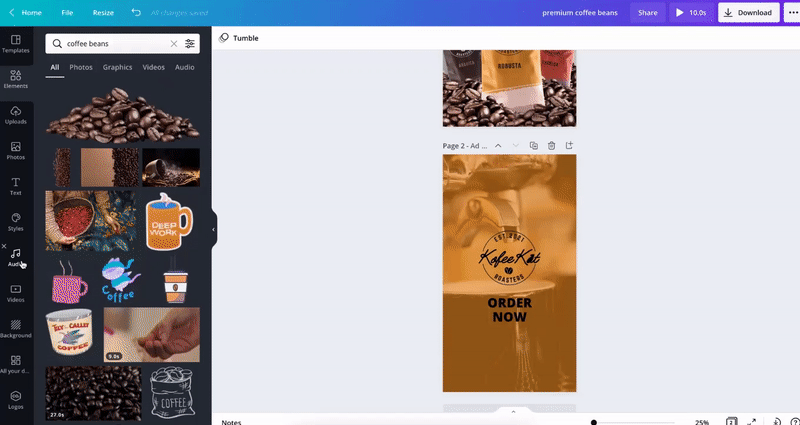Open the Templates panel in sidebar
The height and width of the screenshot is (425, 800).
pyautogui.click(x=16, y=42)
